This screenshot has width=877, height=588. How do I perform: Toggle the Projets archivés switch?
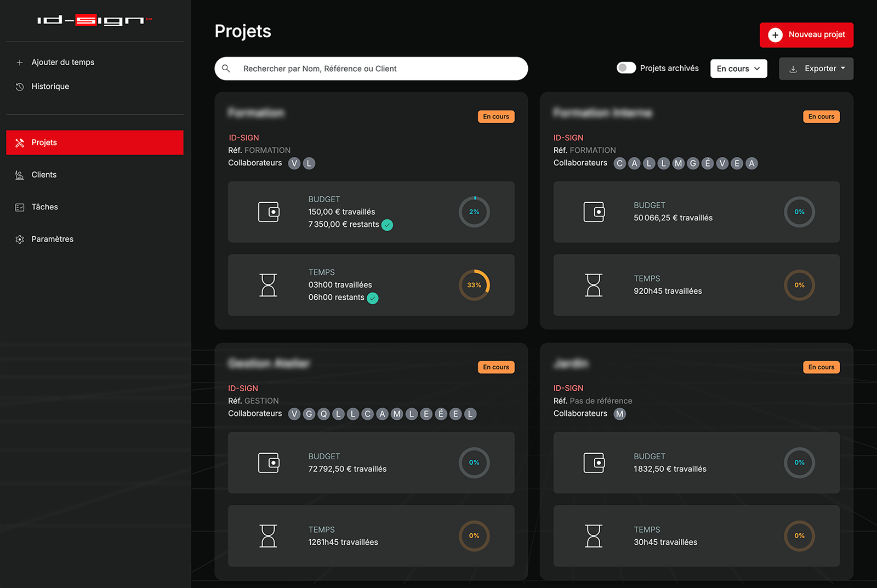click(x=626, y=68)
